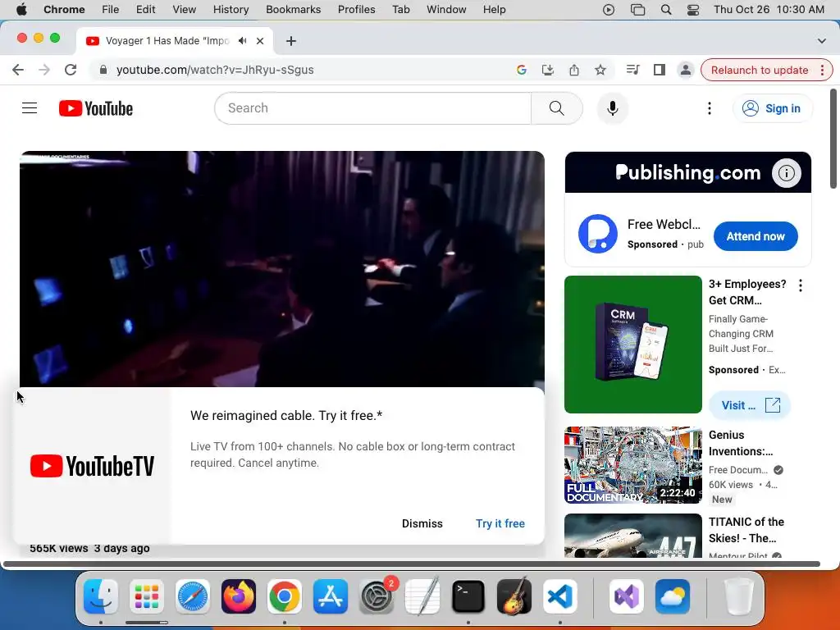Open the Tab menu
The width and height of the screenshot is (840, 630).
400,9
